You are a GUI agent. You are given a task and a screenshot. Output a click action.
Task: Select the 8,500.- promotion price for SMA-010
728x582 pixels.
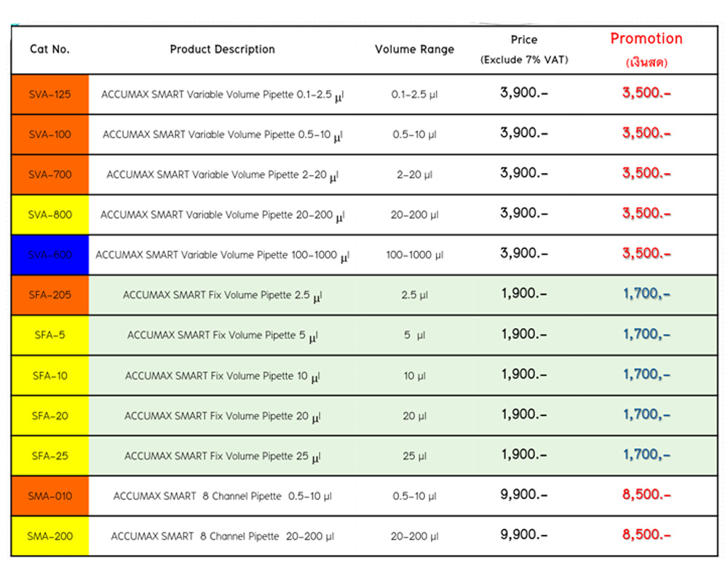[646, 495]
